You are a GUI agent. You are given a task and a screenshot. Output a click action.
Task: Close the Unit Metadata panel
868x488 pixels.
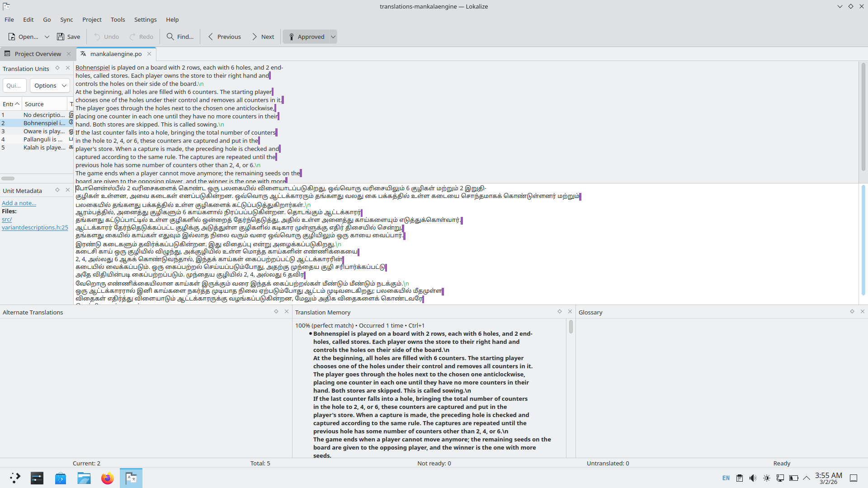point(68,190)
